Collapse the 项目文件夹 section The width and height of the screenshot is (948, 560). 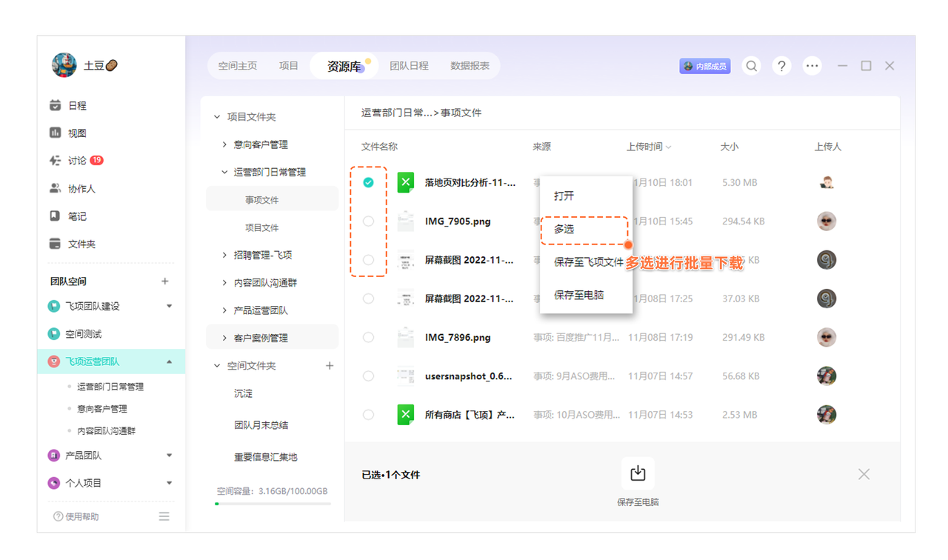[x=217, y=117]
